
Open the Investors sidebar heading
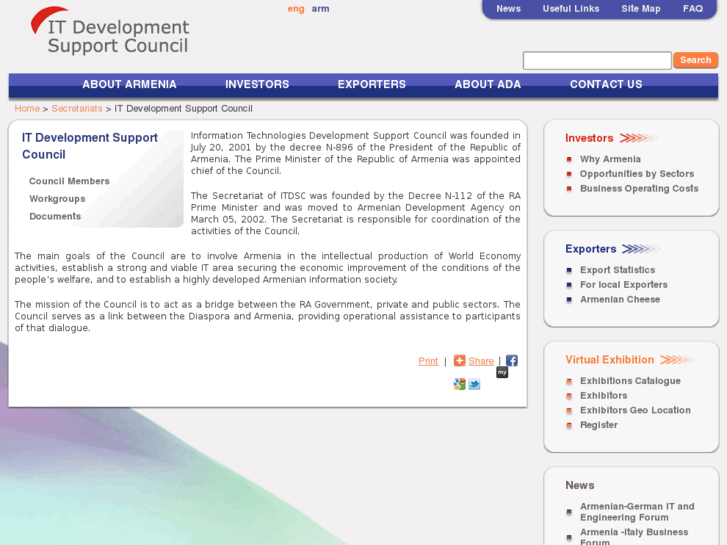589,138
